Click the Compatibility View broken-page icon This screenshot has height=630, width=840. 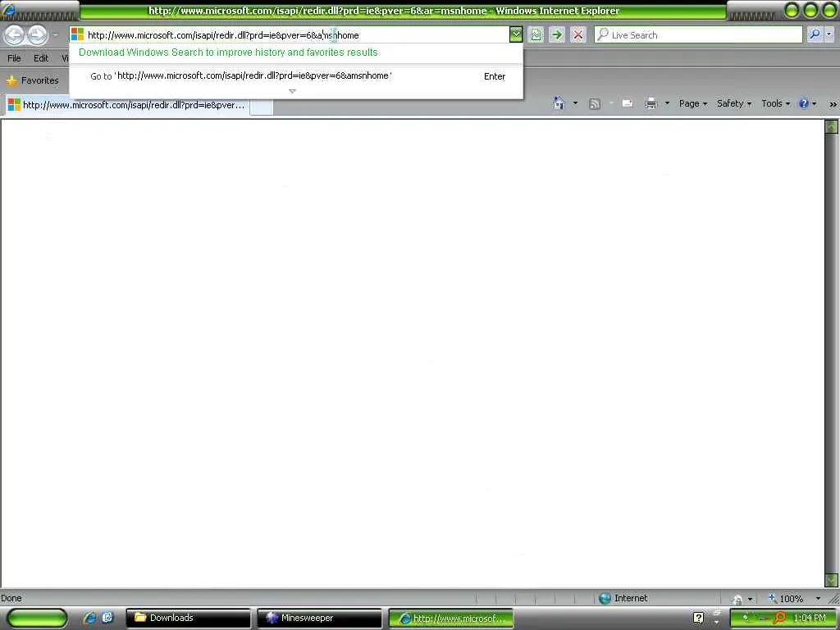[536, 35]
